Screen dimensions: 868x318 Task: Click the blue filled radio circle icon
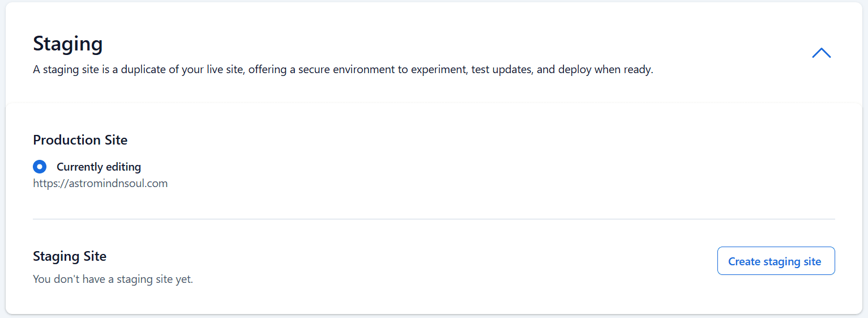click(40, 167)
